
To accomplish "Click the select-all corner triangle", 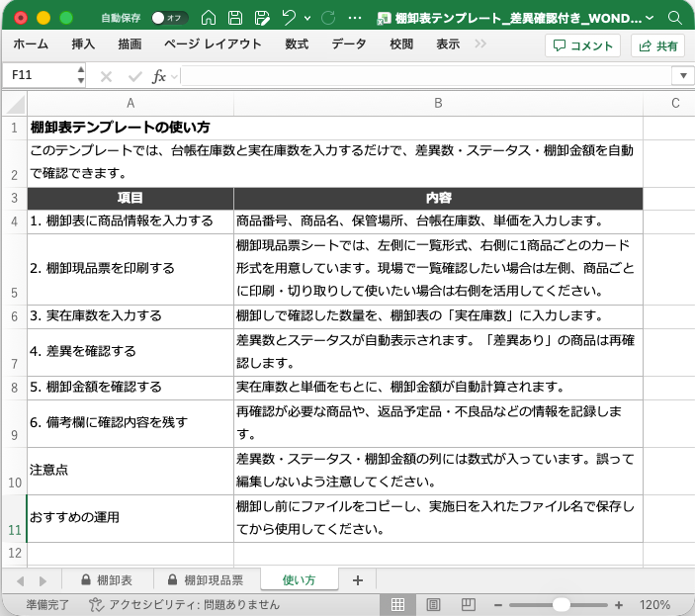I will pos(15,105).
